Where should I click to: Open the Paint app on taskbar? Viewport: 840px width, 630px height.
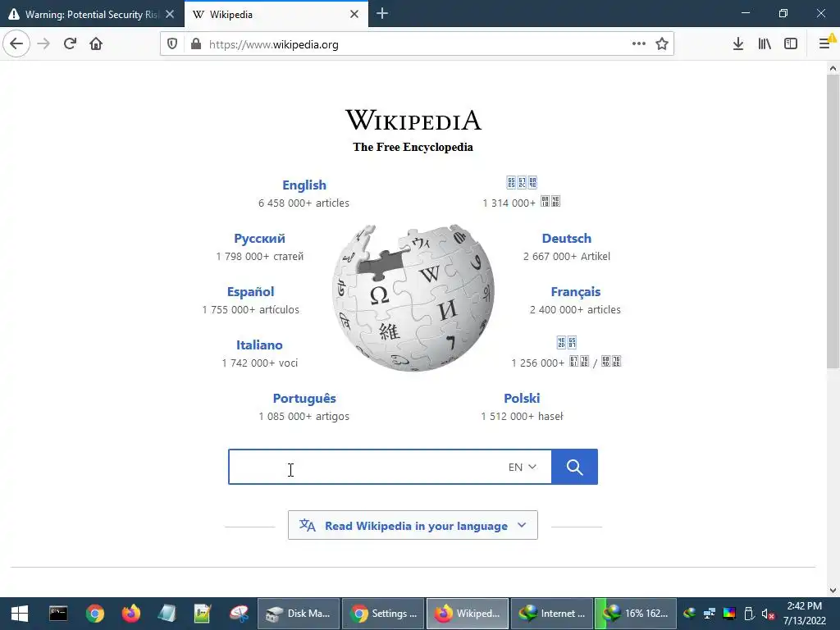239,614
